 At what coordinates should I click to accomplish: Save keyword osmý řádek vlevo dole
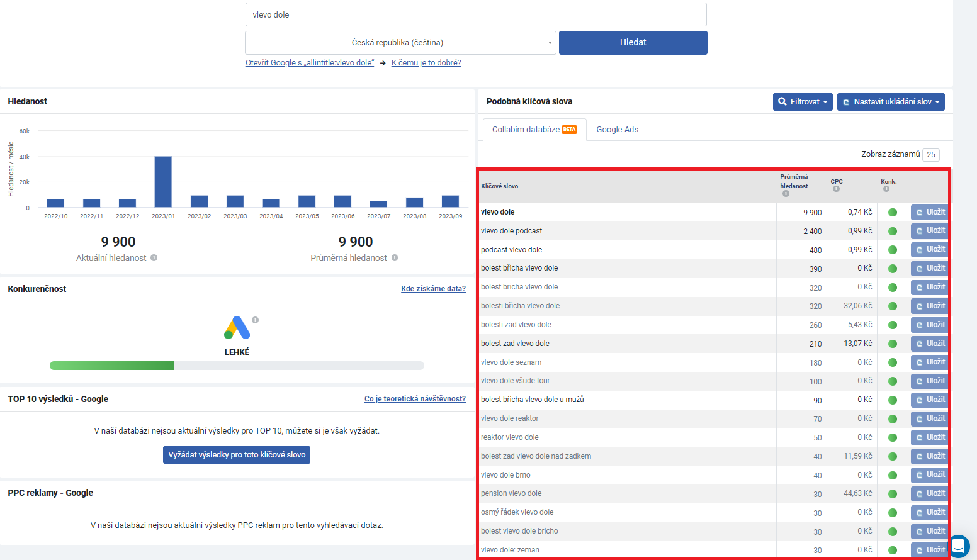[x=930, y=512]
